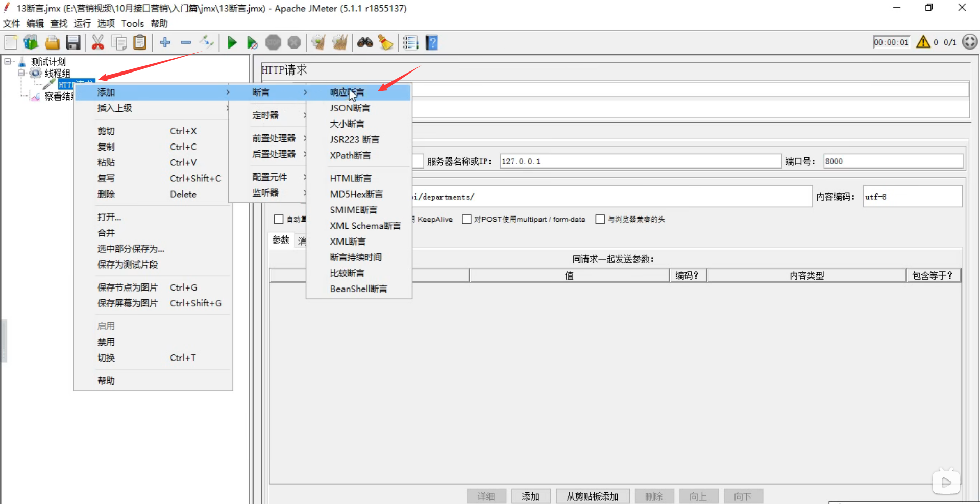Expand the 前置处理器 submenu

268,138
